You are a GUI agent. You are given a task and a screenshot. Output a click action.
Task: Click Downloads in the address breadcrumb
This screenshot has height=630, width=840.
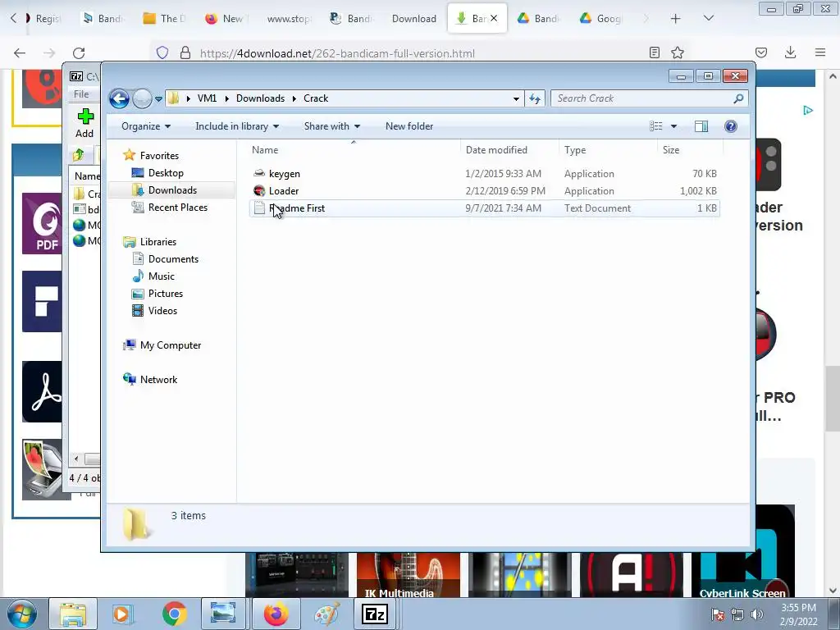pos(260,98)
